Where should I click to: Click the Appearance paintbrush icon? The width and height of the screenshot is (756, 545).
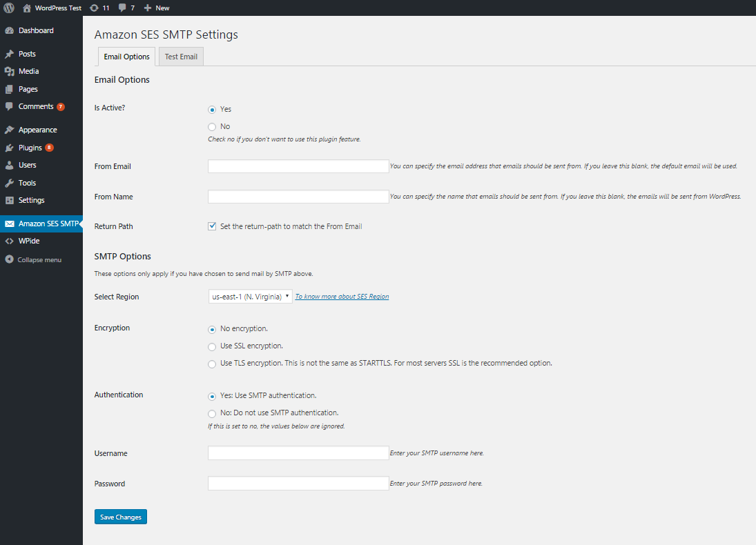tap(9, 130)
